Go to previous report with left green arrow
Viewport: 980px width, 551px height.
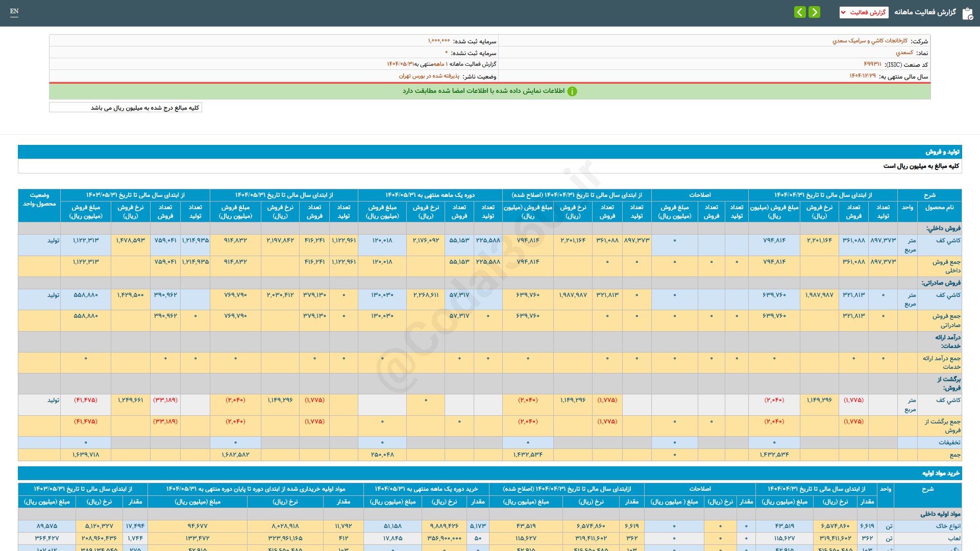[x=800, y=12]
